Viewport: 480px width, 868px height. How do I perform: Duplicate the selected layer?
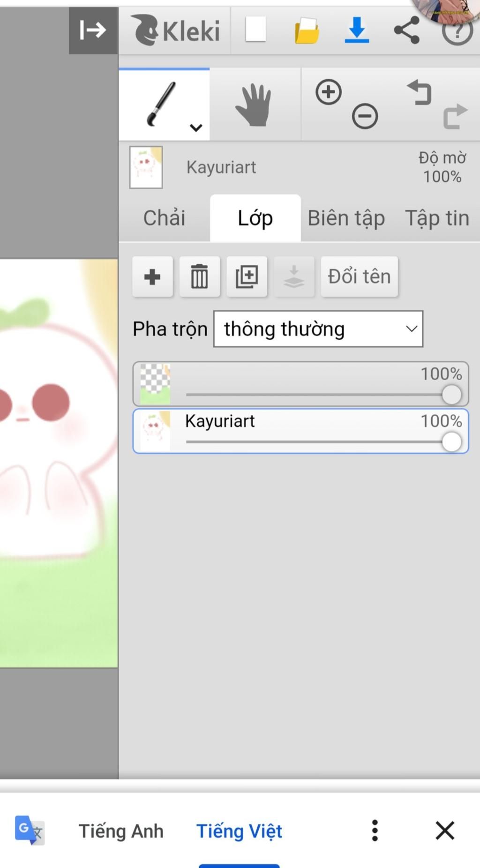pyautogui.click(x=247, y=277)
